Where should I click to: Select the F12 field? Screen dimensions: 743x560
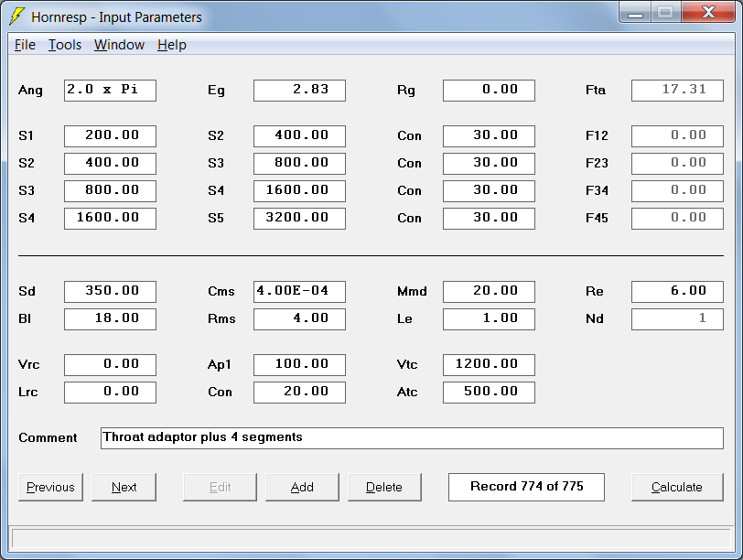pos(678,136)
